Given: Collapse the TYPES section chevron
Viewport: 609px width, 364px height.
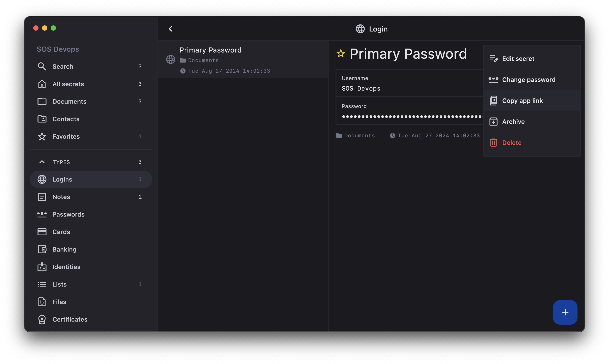Looking at the screenshot, I should [x=42, y=162].
